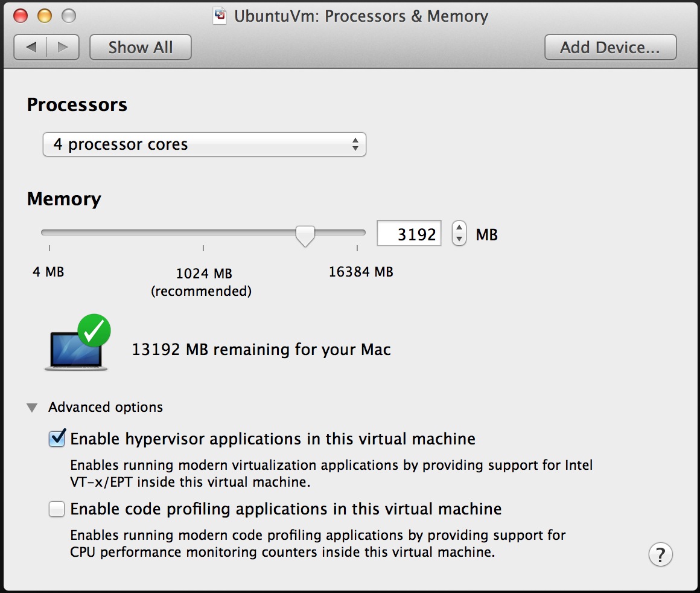Viewport: 700px width, 593px height.
Task: Collapse the Advanced options section
Action: point(32,408)
